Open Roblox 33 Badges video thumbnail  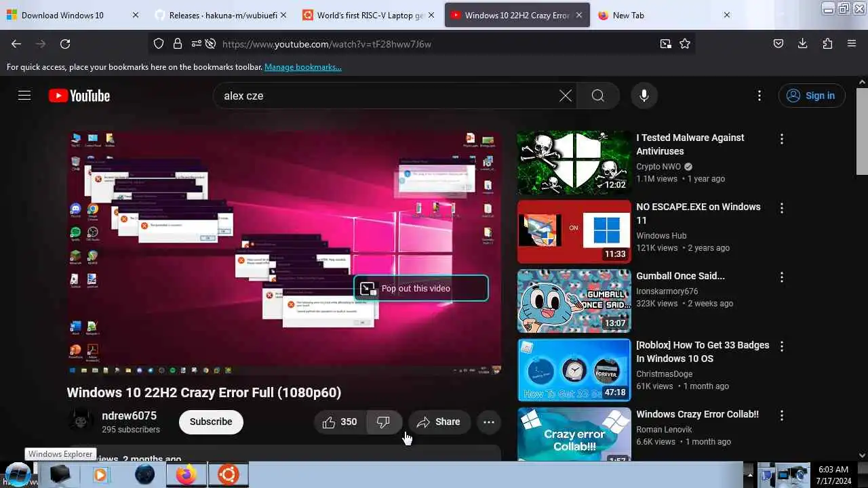pos(574,370)
